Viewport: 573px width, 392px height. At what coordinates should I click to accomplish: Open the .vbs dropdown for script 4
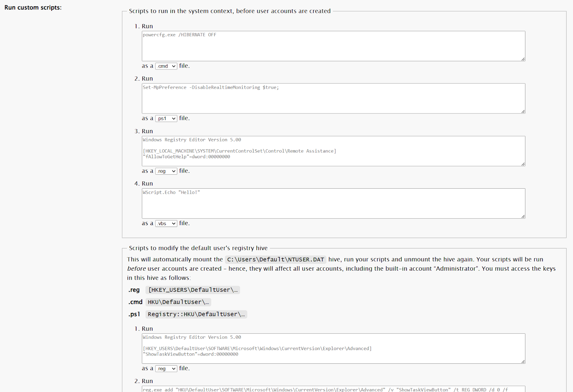166,223
